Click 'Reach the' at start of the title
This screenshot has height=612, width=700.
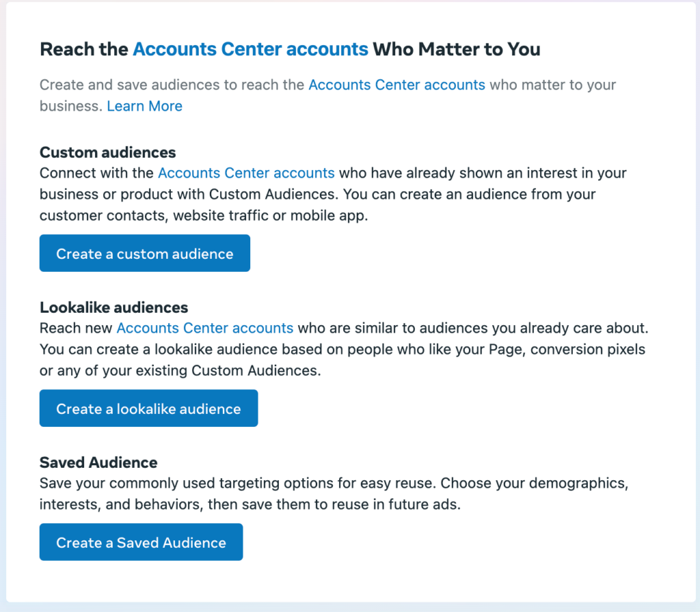(84, 49)
